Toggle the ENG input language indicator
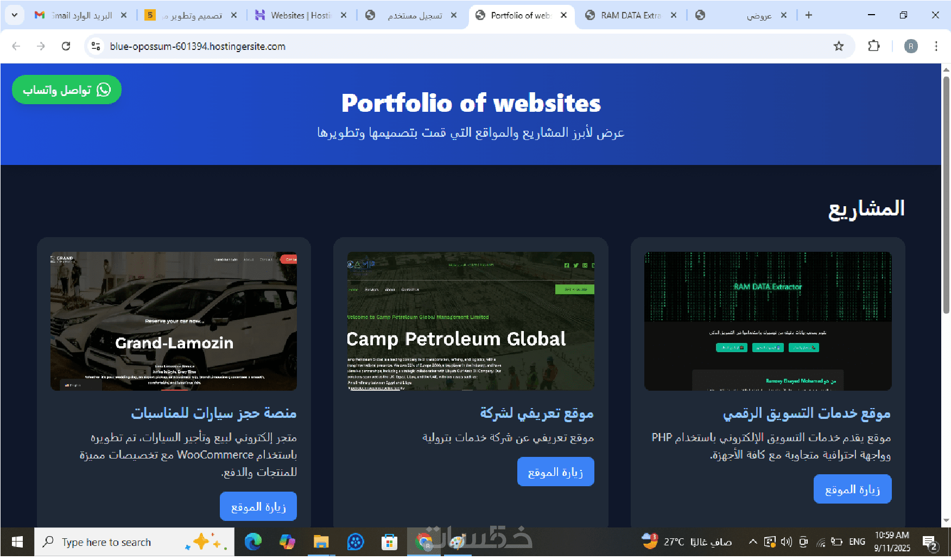Image resolution: width=951 pixels, height=560 pixels. point(857,542)
